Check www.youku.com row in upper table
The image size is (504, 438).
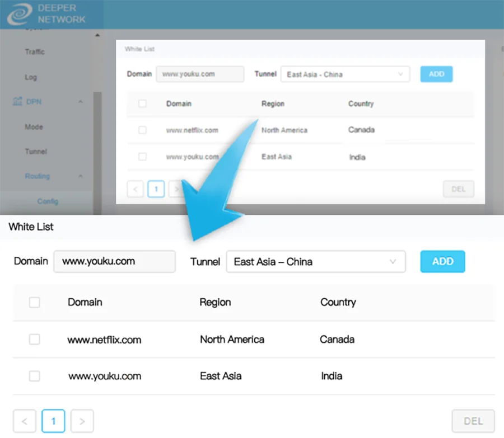pos(142,157)
